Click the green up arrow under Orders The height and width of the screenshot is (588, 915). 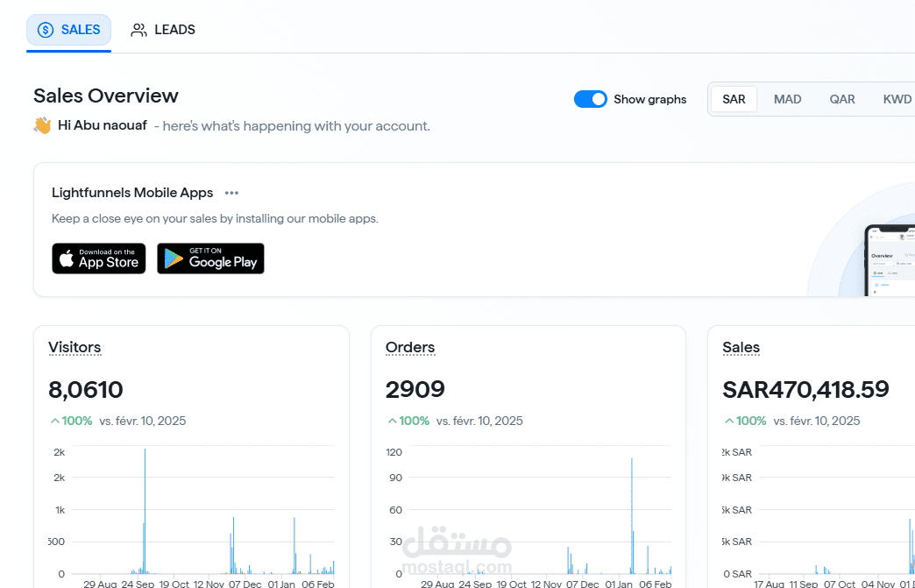point(392,421)
